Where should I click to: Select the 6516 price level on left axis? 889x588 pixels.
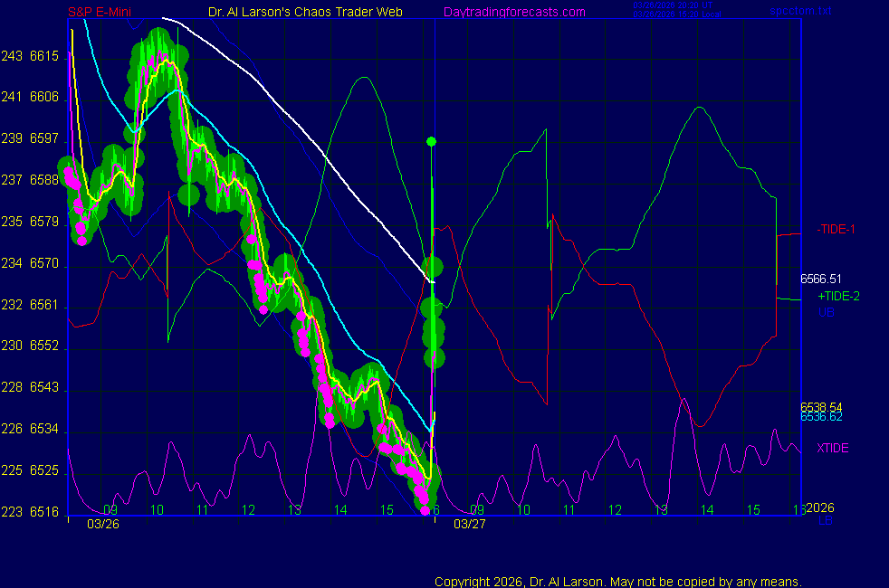coord(44,512)
